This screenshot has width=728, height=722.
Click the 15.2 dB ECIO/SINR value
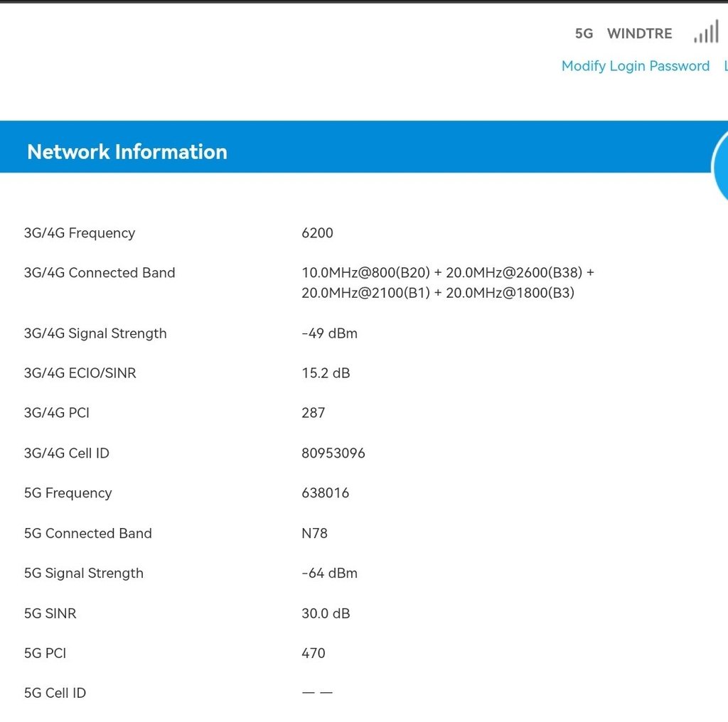[x=326, y=373]
